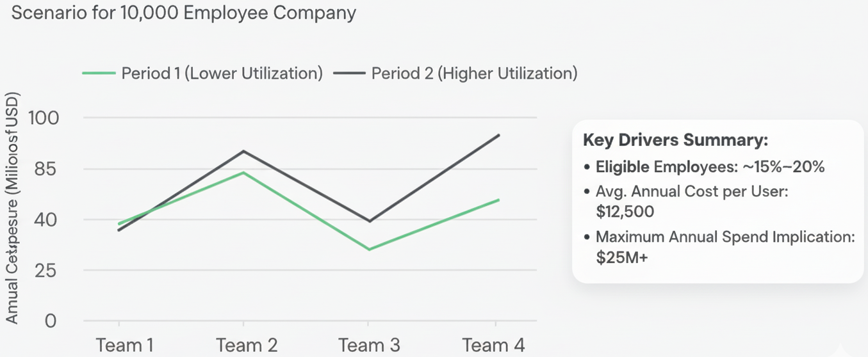Click the dark Period 2 legend line swatch

349,74
